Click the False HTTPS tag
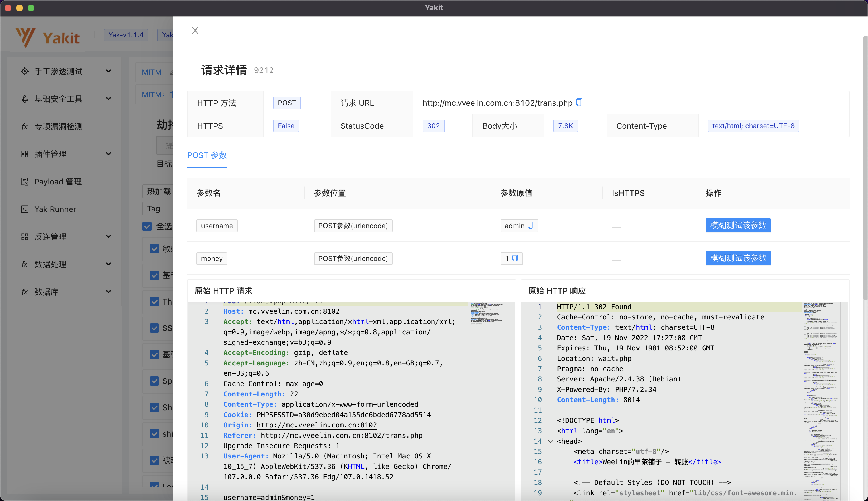The width and height of the screenshot is (868, 501). tap(286, 126)
